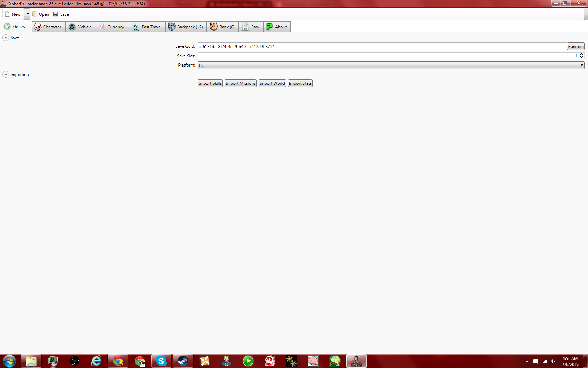Open the Backpack (12) tab
Viewport: 588px width, 368px height.
186,27
